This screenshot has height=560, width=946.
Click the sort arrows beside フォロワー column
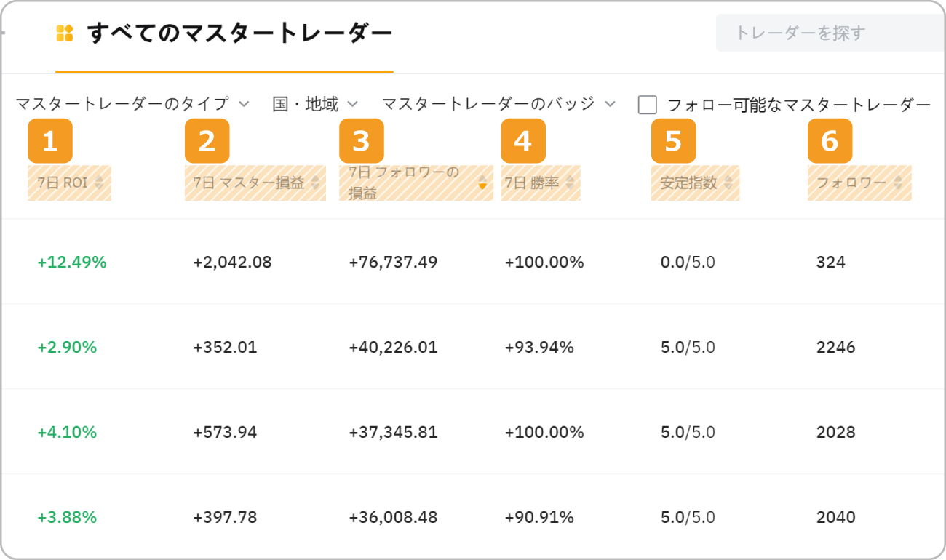click(x=899, y=183)
